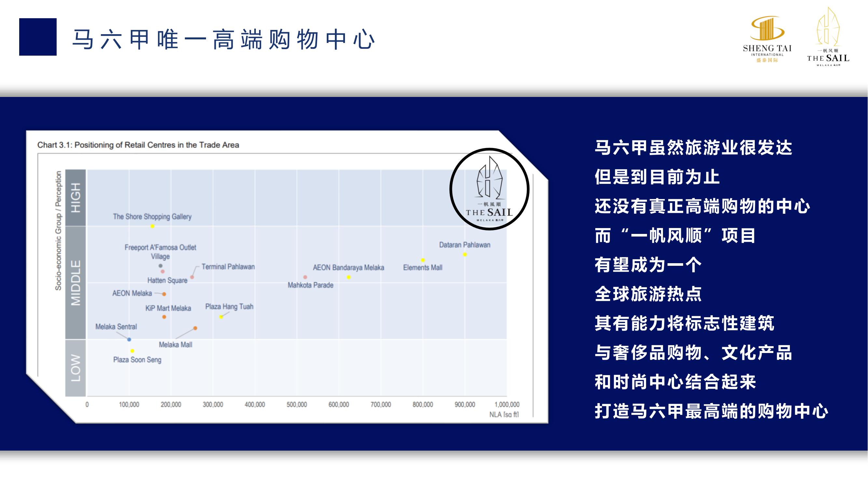The height and width of the screenshot is (488, 868).
Task: Click the text line 全球旅游热点
Action: point(648,294)
